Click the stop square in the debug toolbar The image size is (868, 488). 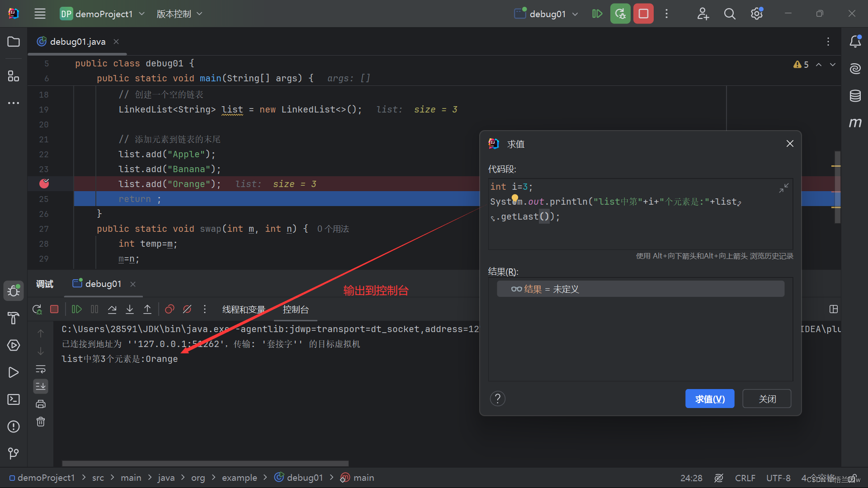tap(54, 309)
